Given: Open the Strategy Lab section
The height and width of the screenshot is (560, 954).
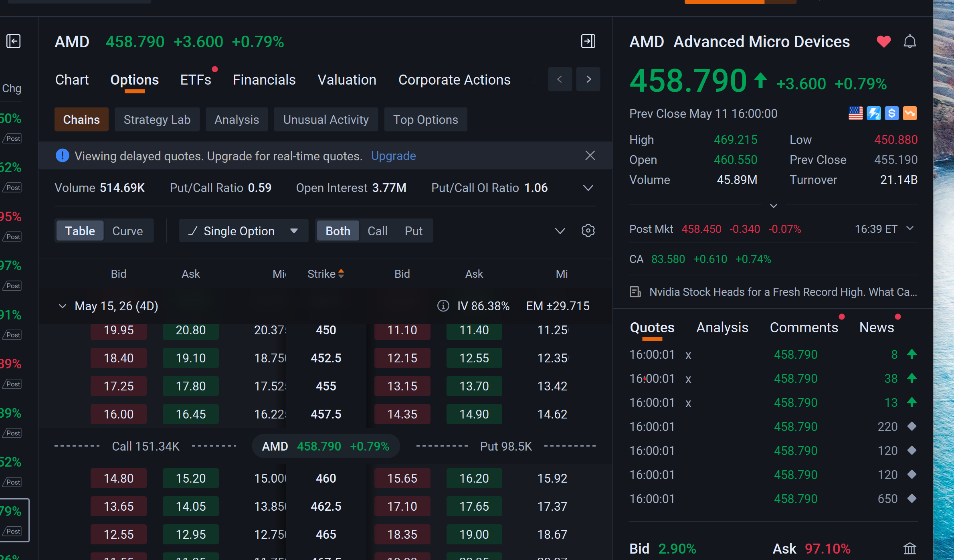Looking at the screenshot, I should click(x=157, y=119).
